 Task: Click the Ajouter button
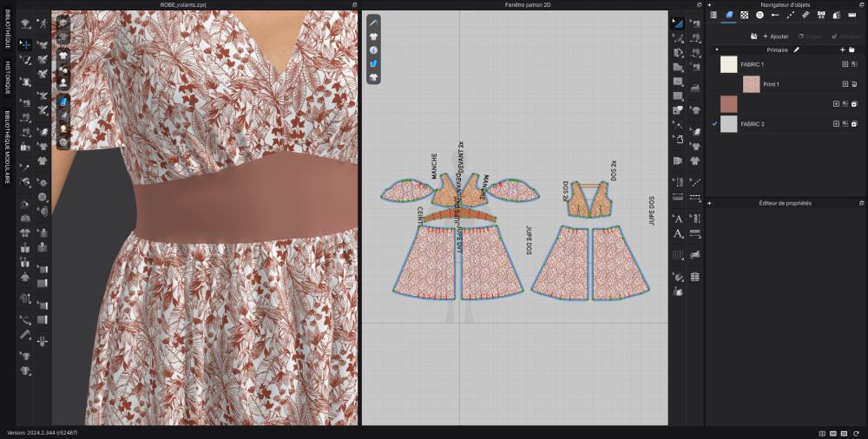[x=775, y=36]
